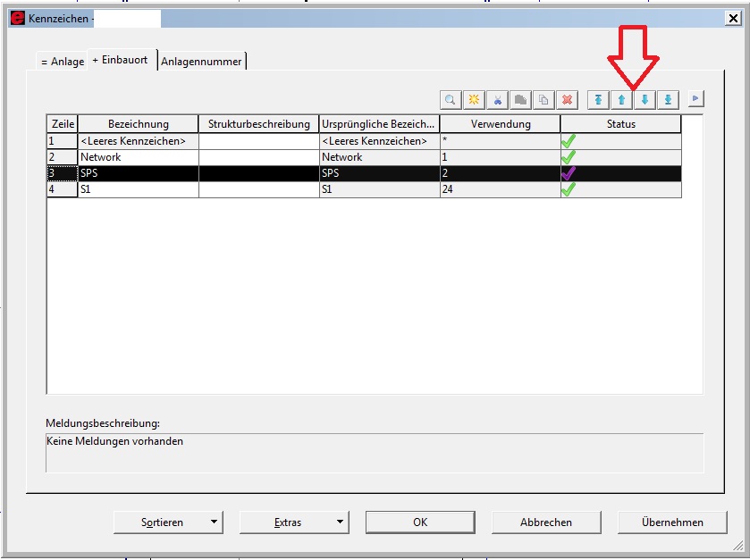The width and height of the screenshot is (750, 560).
Task: Click the Search magnifier toolbar icon
Action: [451, 100]
